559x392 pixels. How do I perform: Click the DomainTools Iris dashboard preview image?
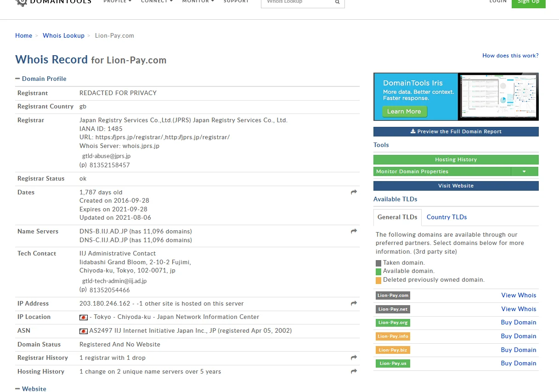(x=498, y=97)
